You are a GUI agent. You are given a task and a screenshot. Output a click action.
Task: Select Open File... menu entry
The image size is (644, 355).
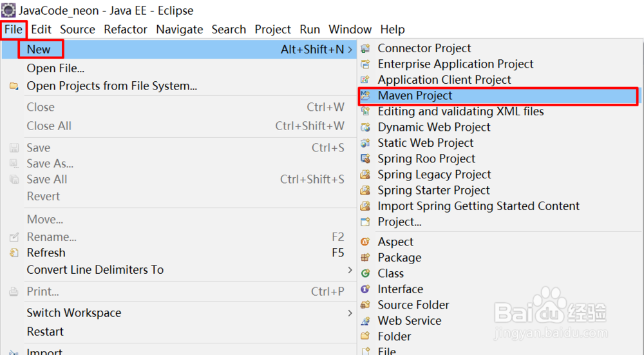coord(55,68)
